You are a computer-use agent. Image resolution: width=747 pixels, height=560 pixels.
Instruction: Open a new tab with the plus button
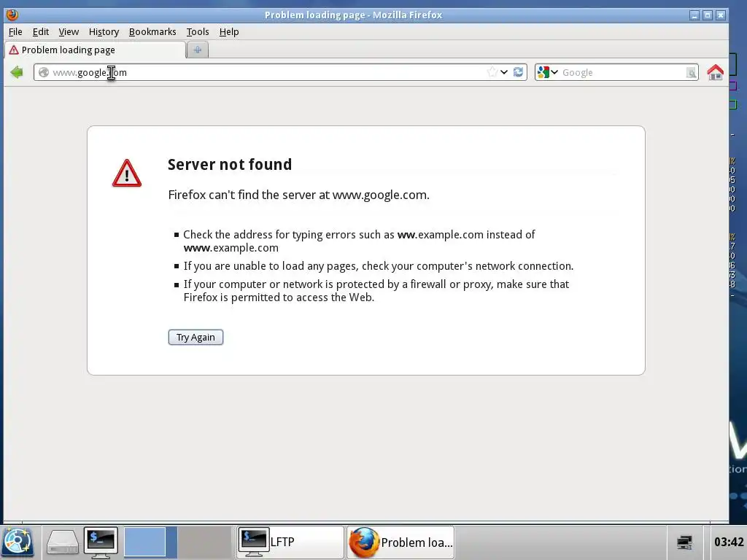(197, 50)
